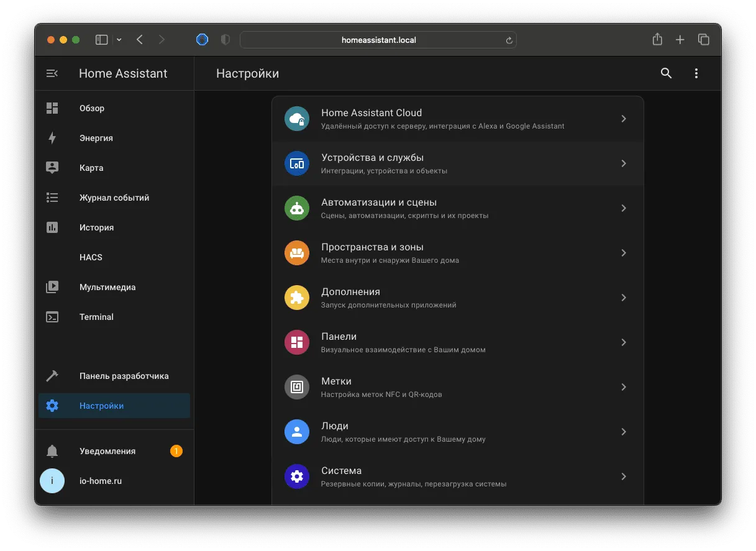Open the three-dot overflow menu
This screenshot has height=551, width=756.
point(696,73)
